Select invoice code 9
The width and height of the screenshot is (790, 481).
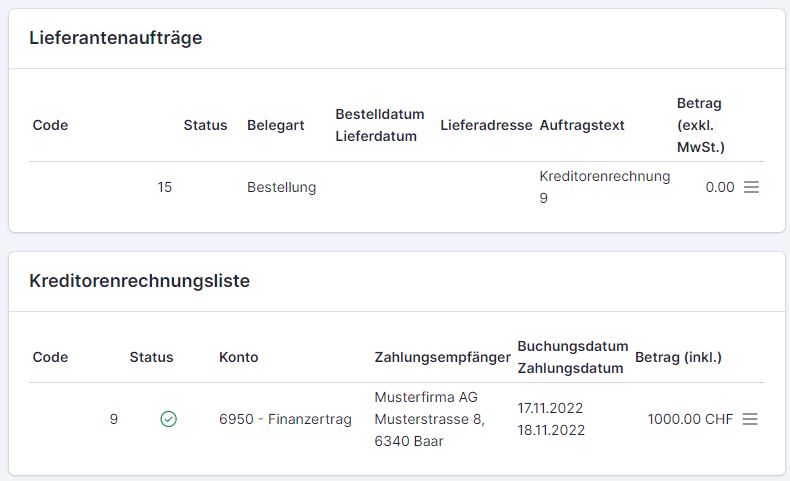coord(114,419)
